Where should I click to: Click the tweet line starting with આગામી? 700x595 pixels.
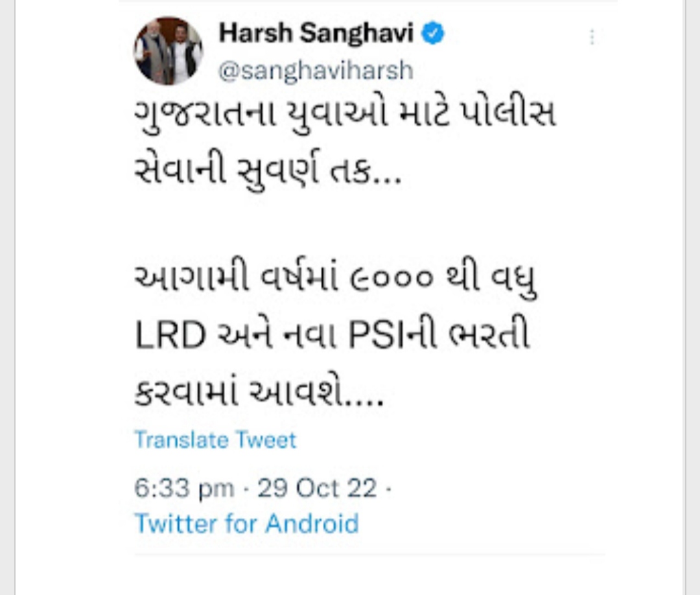coord(336,279)
